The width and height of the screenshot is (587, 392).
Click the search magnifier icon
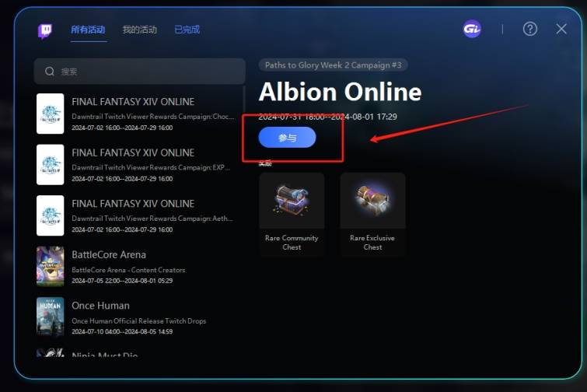(x=50, y=71)
